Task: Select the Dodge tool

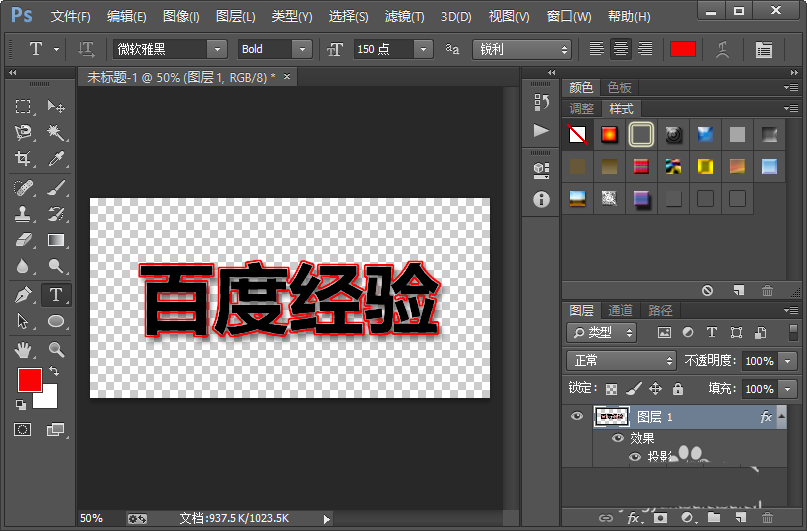Action: coord(56,266)
